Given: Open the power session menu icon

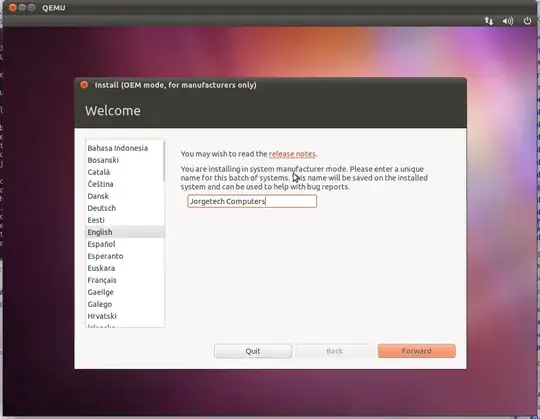Looking at the screenshot, I should click(527, 21).
